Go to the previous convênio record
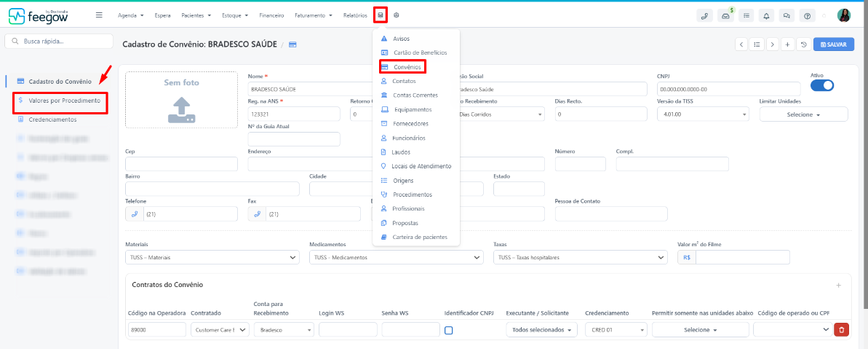This screenshot has height=349, width=868. pyautogui.click(x=742, y=44)
